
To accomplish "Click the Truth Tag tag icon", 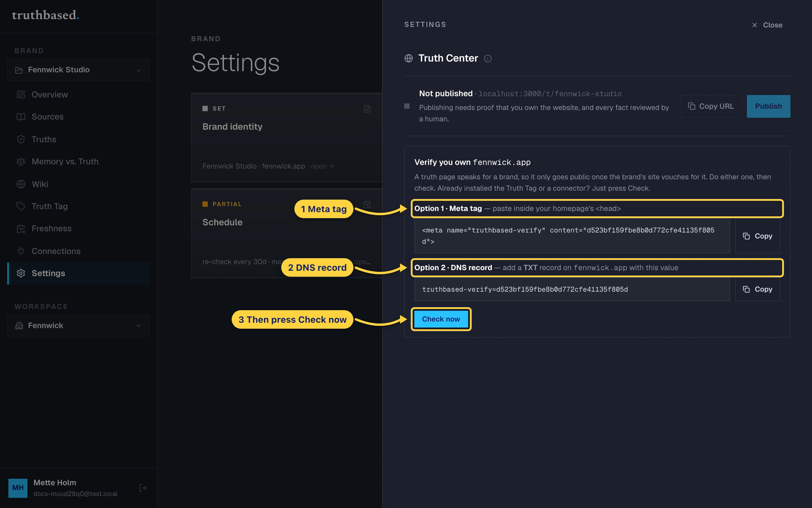I will click(21, 206).
